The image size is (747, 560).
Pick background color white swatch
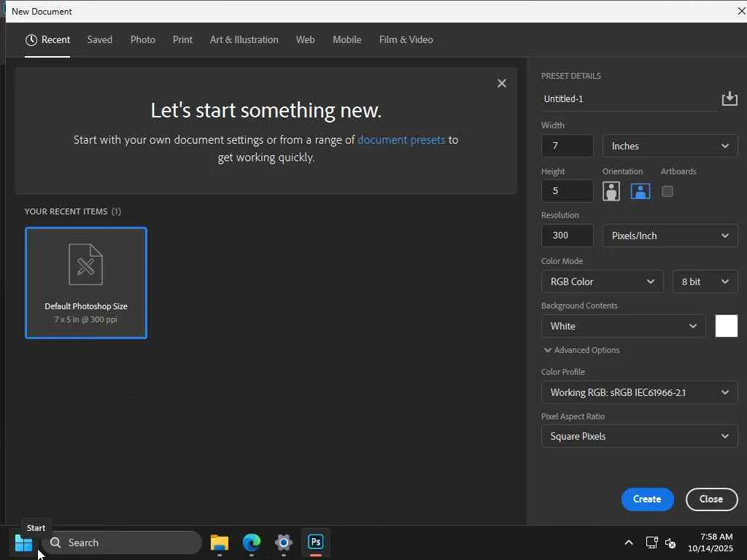(x=726, y=326)
